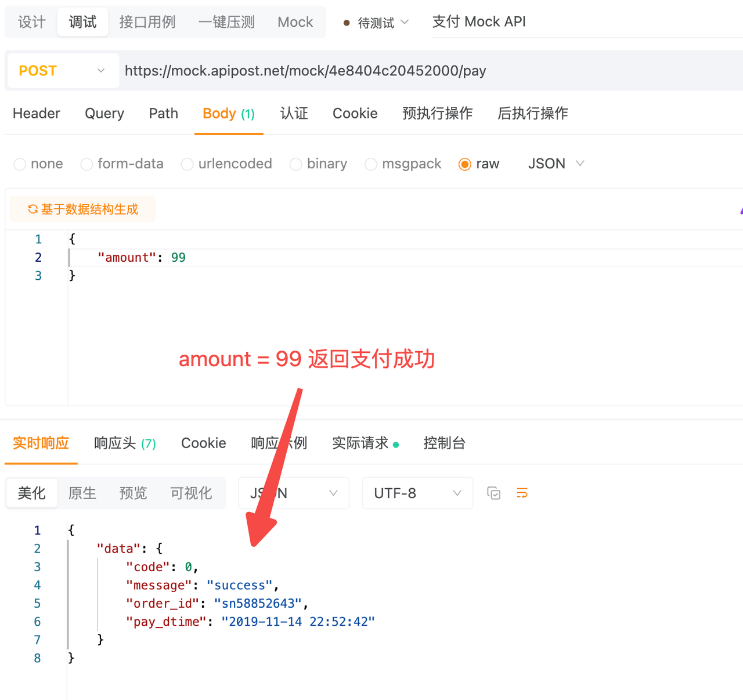Open the response JSON format dropdown

click(x=294, y=493)
